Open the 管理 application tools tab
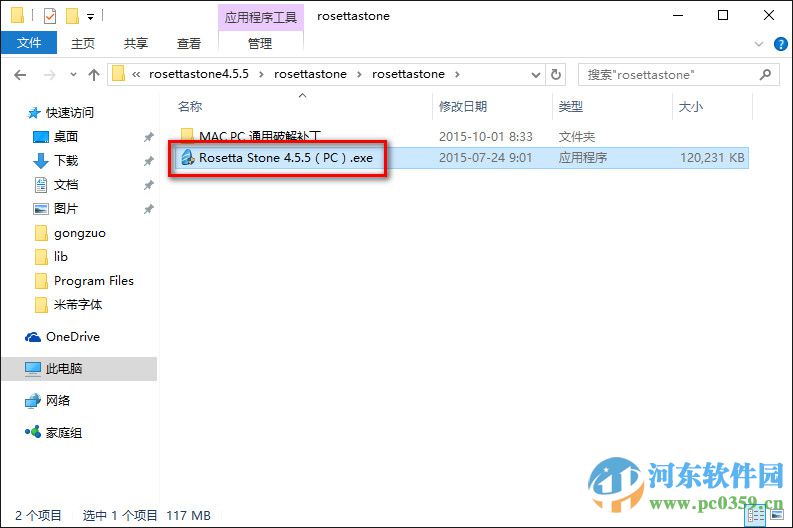 click(x=260, y=43)
